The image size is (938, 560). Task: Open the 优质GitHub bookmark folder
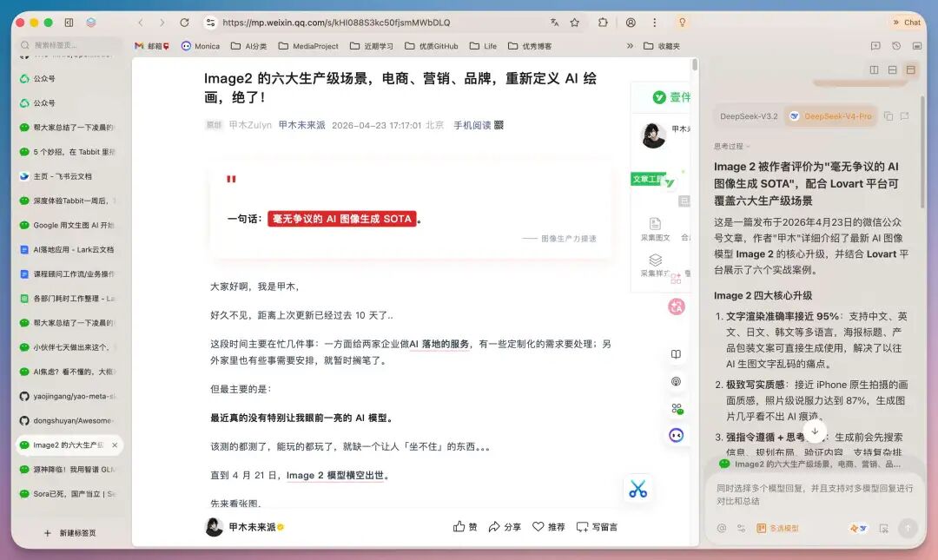point(432,46)
